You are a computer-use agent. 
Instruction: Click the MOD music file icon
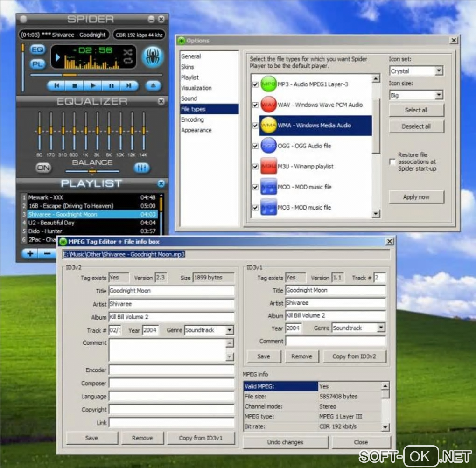click(269, 187)
